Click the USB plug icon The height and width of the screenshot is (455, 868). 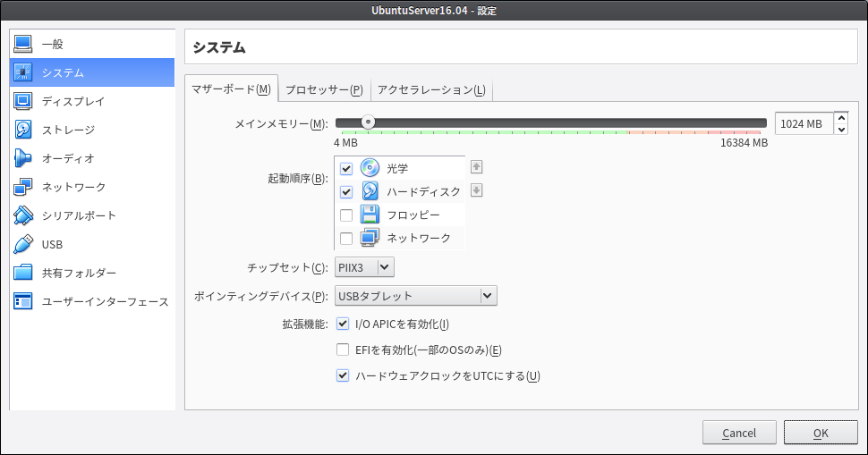[x=22, y=244]
